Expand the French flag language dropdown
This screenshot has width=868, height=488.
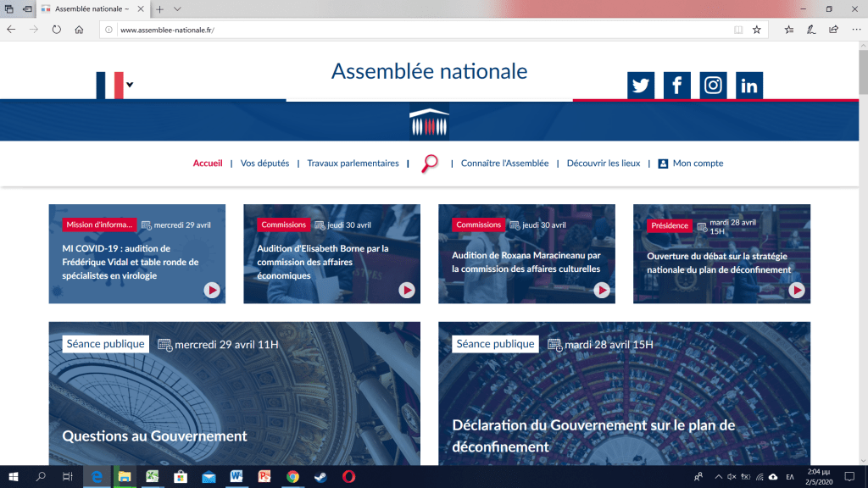pos(130,84)
